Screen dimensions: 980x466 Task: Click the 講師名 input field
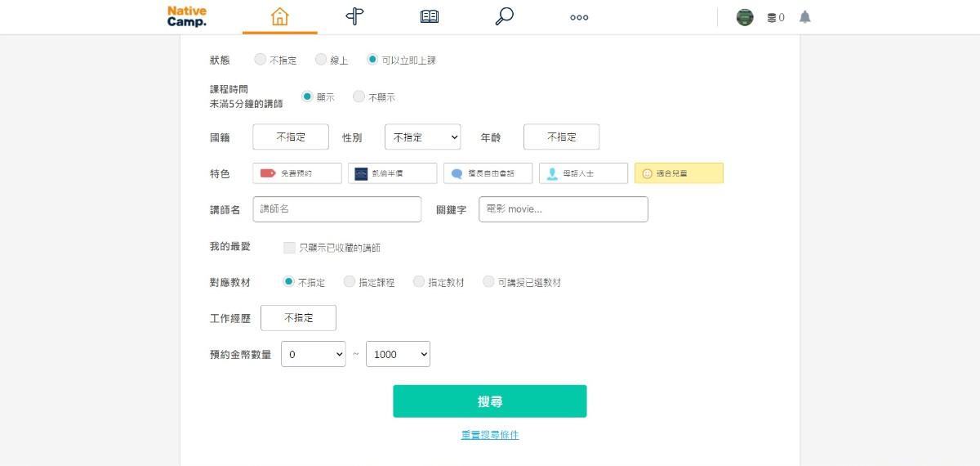point(336,209)
